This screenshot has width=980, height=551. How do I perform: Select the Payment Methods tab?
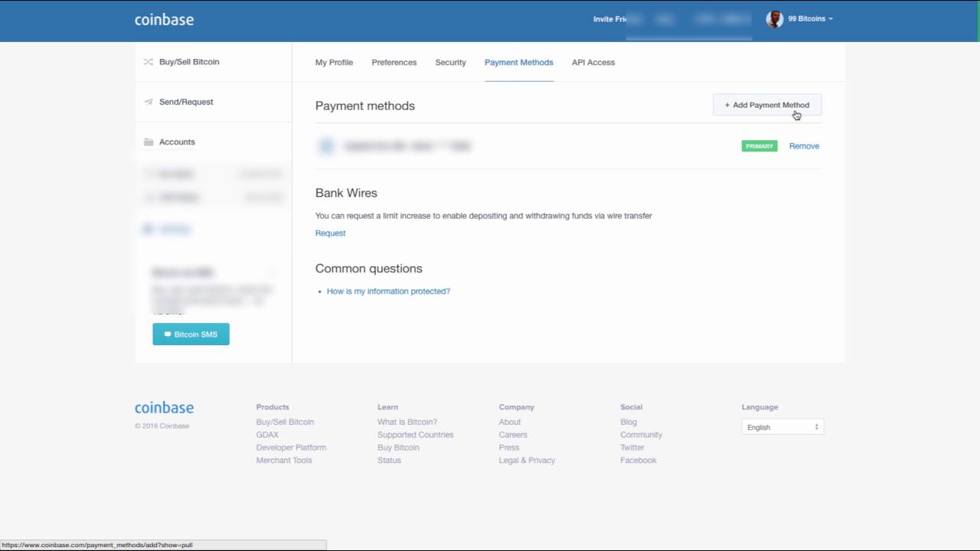[x=519, y=63]
